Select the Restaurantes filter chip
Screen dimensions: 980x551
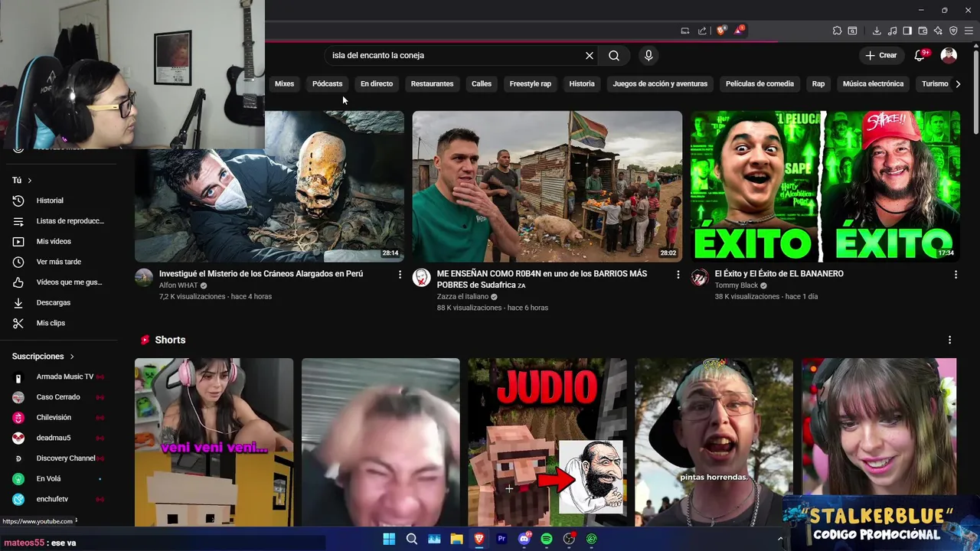(432, 84)
